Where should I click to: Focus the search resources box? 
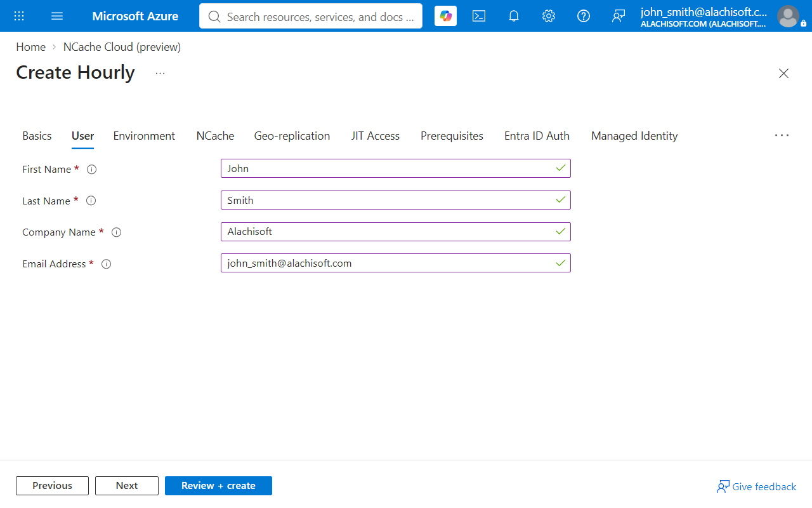311,16
